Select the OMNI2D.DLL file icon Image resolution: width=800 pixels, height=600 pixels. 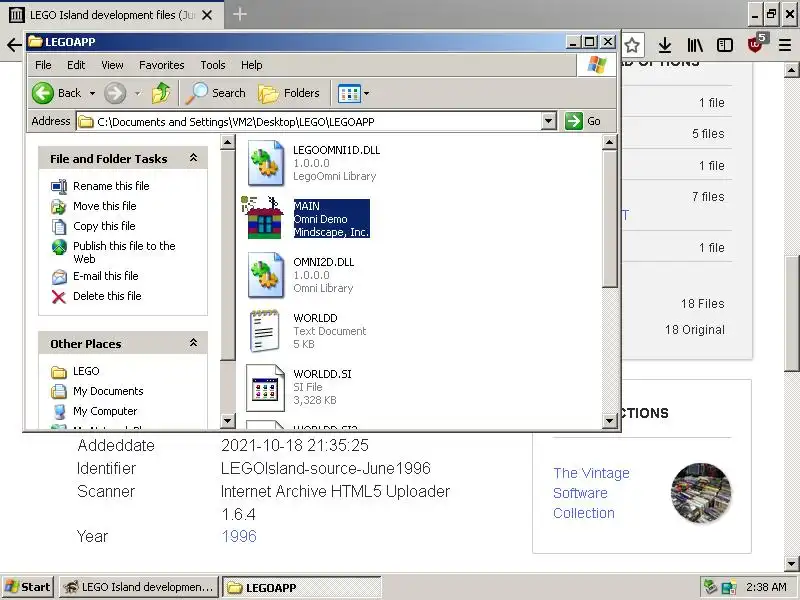coord(265,275)
